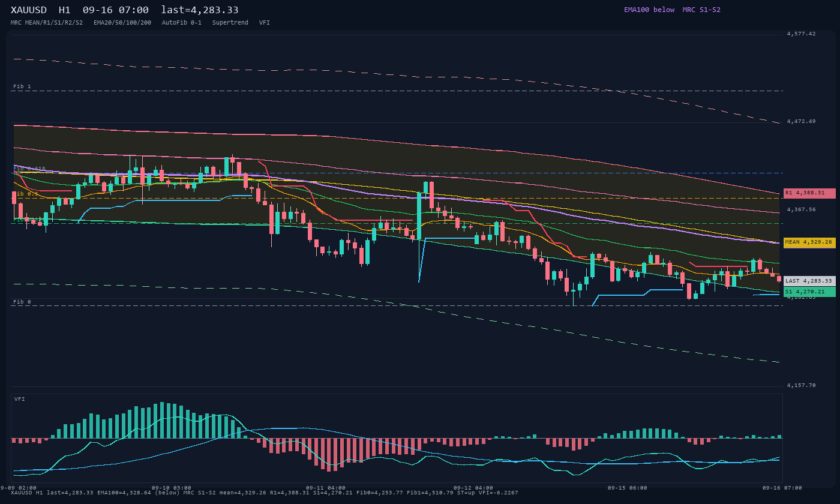840x504 pixels.
Task: Click the MEAN 4,329.26 price tag
Action: [809, 242]
